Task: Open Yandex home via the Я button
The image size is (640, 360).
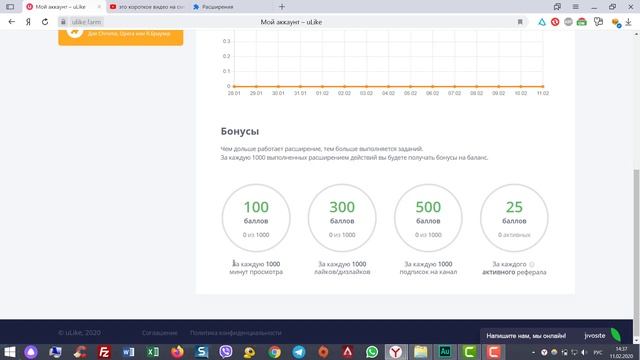Action: point(28,22)
